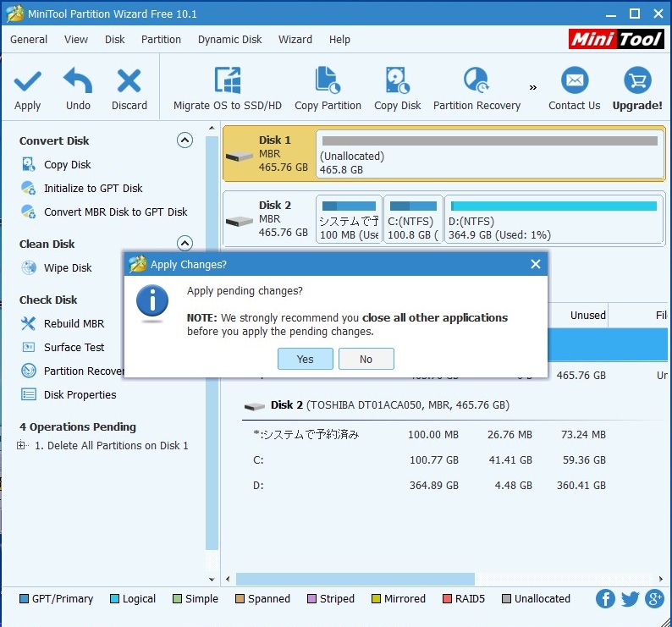Click the Mirrored legend swatch
Screen dimensions: 672x627
tap(376, 599)
